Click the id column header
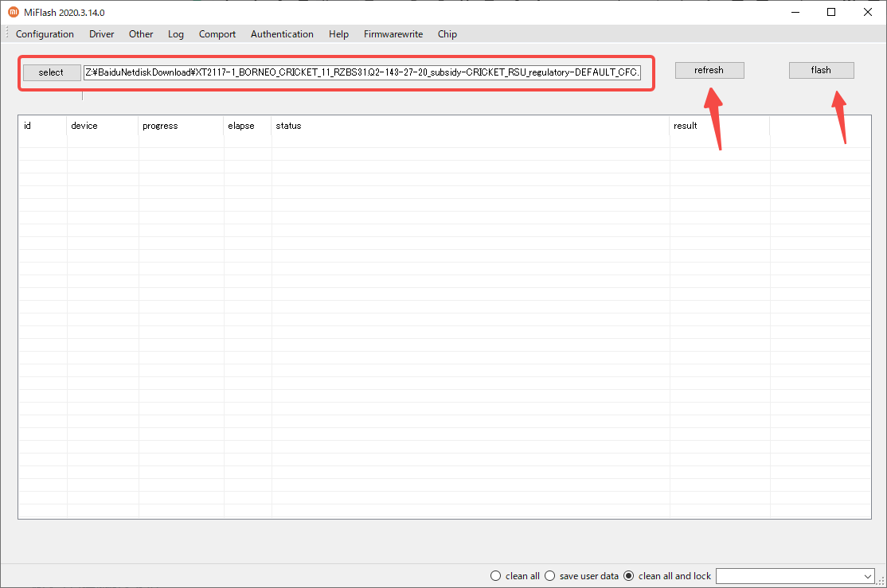The height and width of the screenshot is (588, 887). pyautogui.click(x=42, y=126)
